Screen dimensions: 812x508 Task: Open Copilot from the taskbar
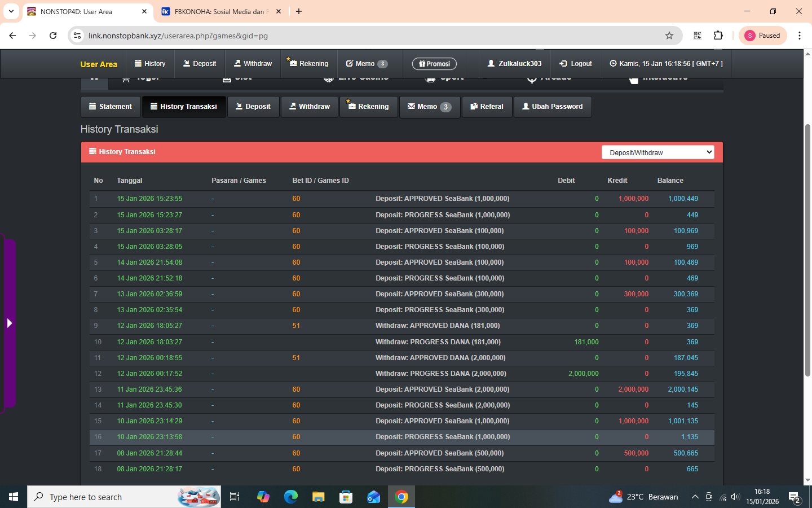click(263, 497)
